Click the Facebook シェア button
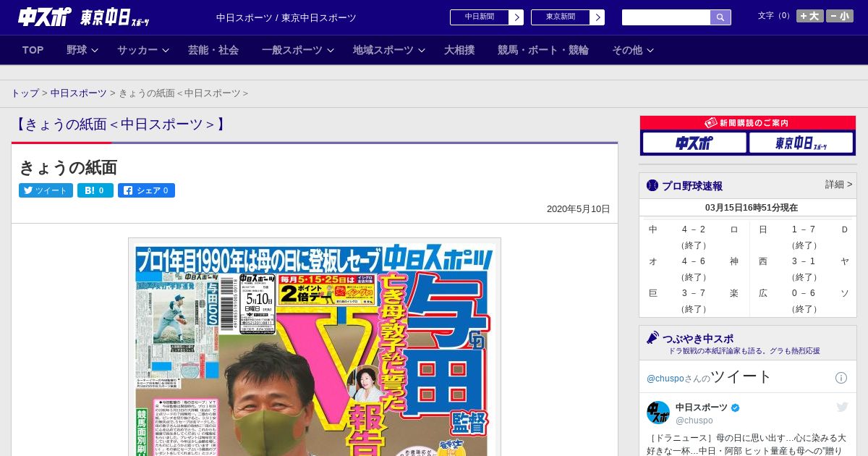Viewport: 868px width, 456px height. tap(146, 190)
